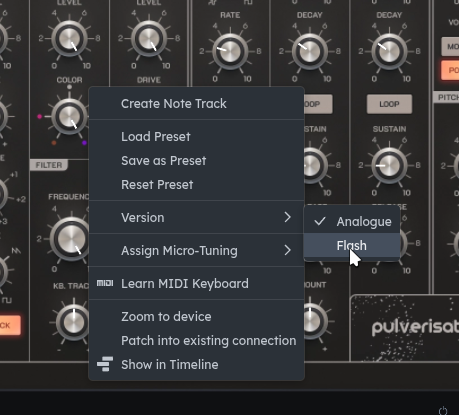Click the FILTER section label
Screen dimensions: 459x415
[49, 165]
